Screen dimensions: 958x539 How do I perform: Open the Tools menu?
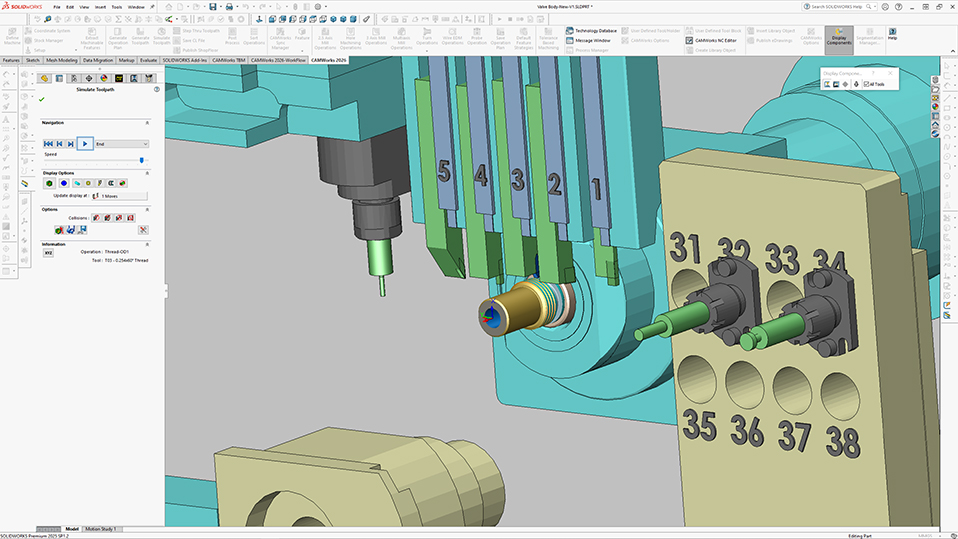[x=116, y=6]
